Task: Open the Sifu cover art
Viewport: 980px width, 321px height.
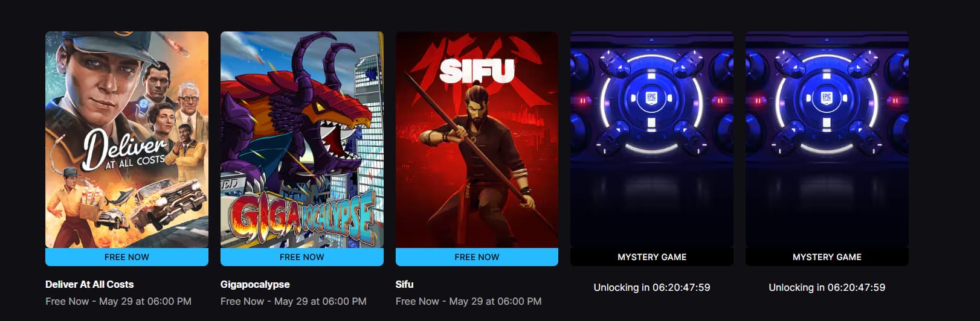Action: (477, 139)
